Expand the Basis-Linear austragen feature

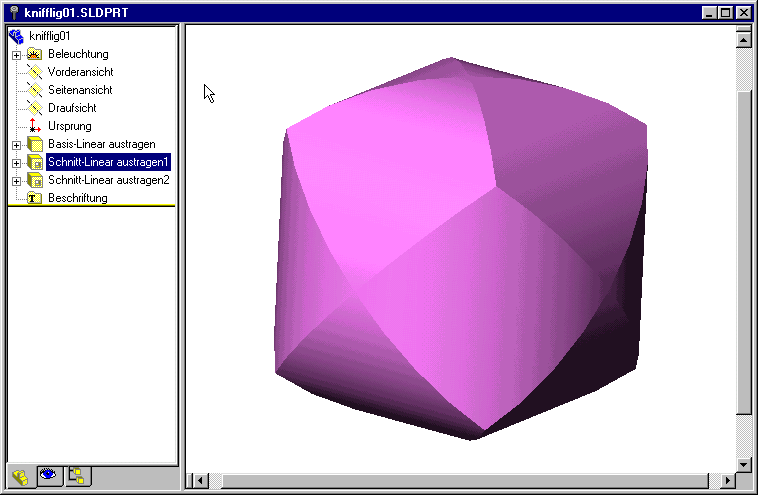click(x=16, y=145)
